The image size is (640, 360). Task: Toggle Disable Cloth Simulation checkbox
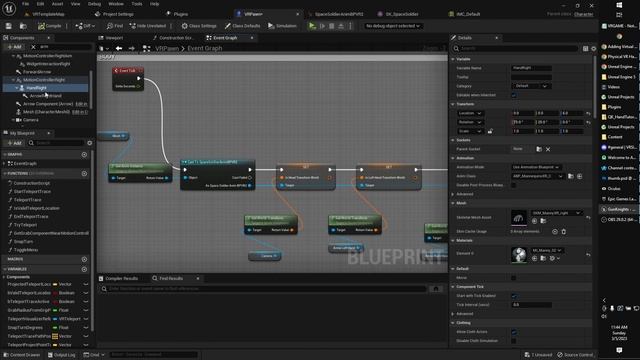[514, 341]
